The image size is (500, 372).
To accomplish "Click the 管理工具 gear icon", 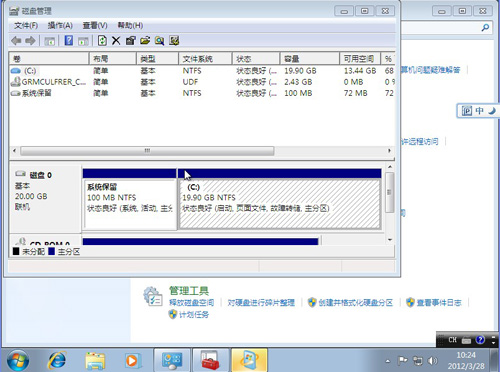I will tap(153, 296).
